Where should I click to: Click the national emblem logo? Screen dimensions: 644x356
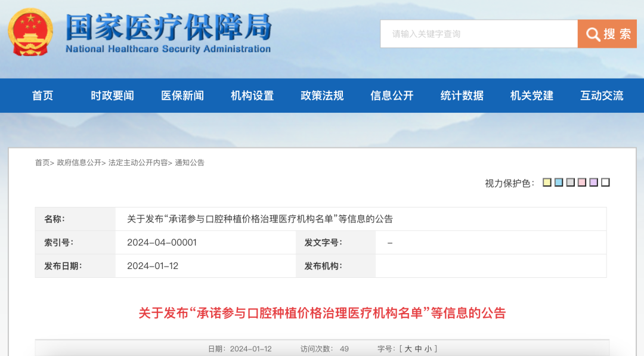coord(31,32)
